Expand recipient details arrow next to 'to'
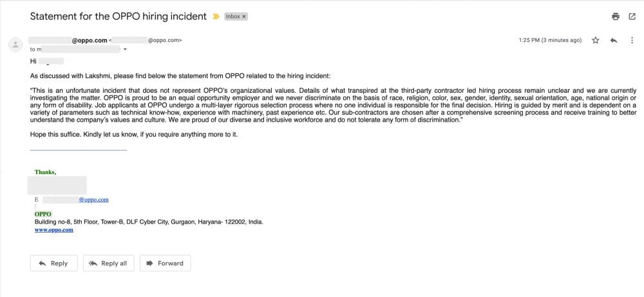This screenshot has width=644, height=297. 125,49
